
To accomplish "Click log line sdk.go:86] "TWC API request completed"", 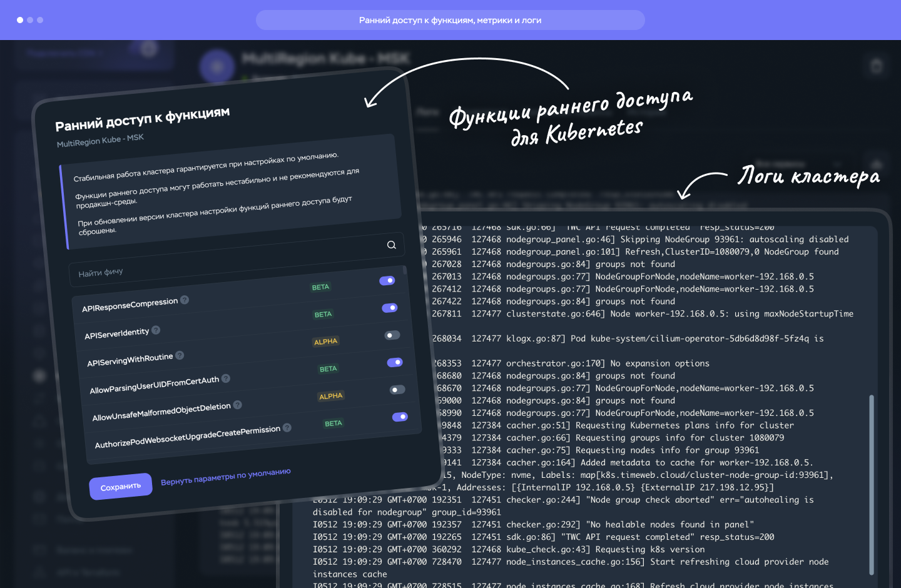I will (544, 537).
